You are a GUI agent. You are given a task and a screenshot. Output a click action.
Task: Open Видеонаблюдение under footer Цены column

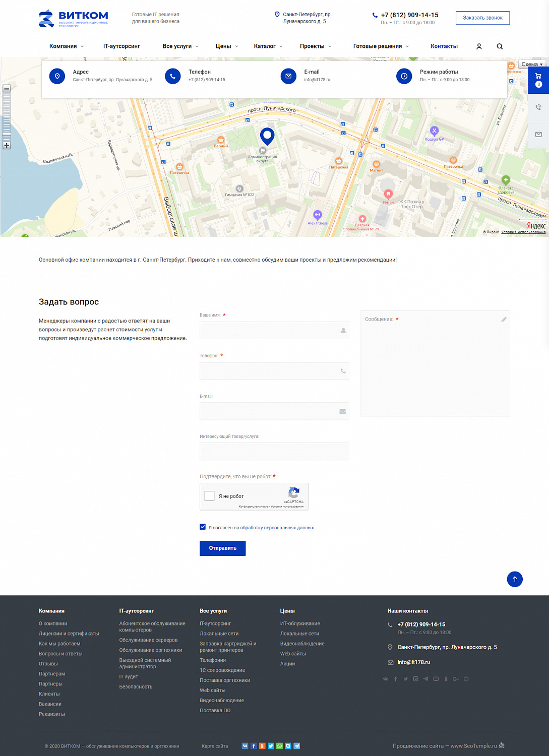point(302,644)
